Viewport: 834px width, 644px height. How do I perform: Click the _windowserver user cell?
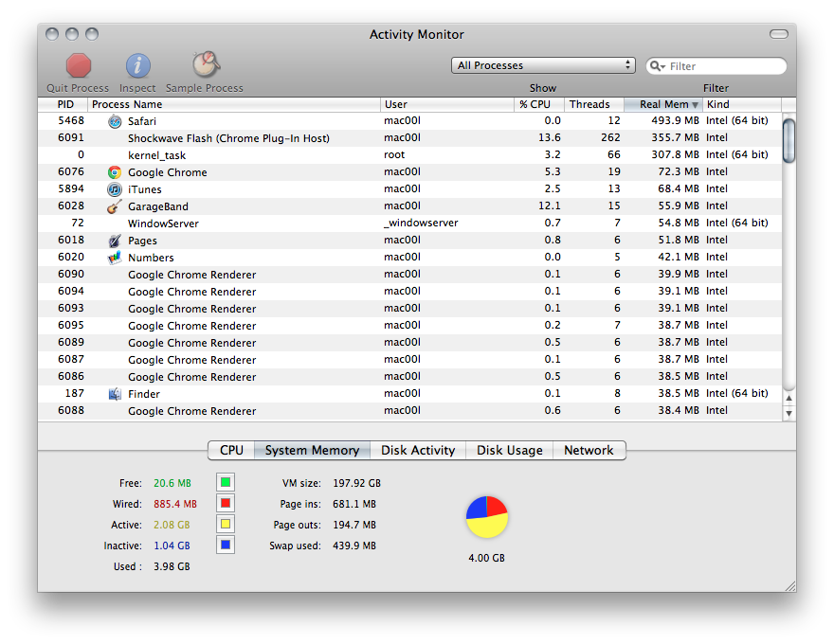pos(421,224)
